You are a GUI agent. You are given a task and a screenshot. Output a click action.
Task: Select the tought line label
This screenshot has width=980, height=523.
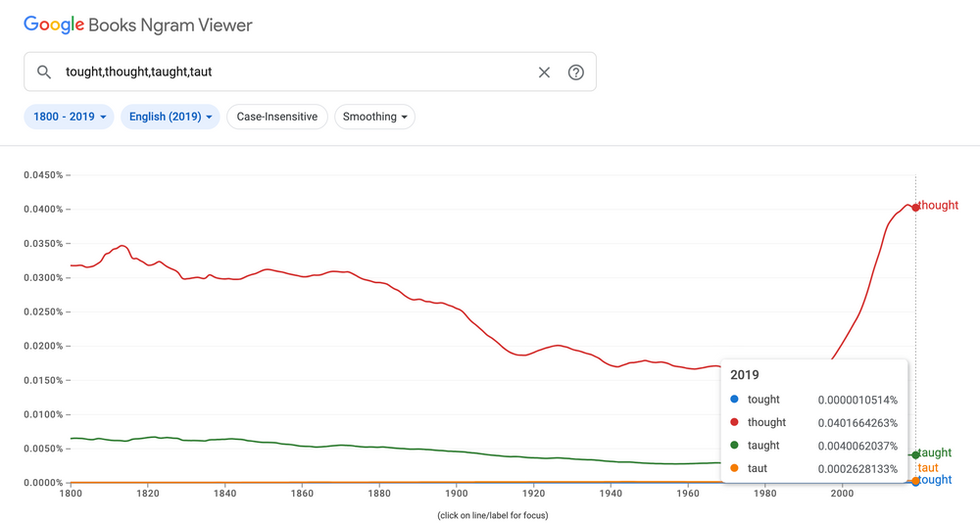(936, 480)
